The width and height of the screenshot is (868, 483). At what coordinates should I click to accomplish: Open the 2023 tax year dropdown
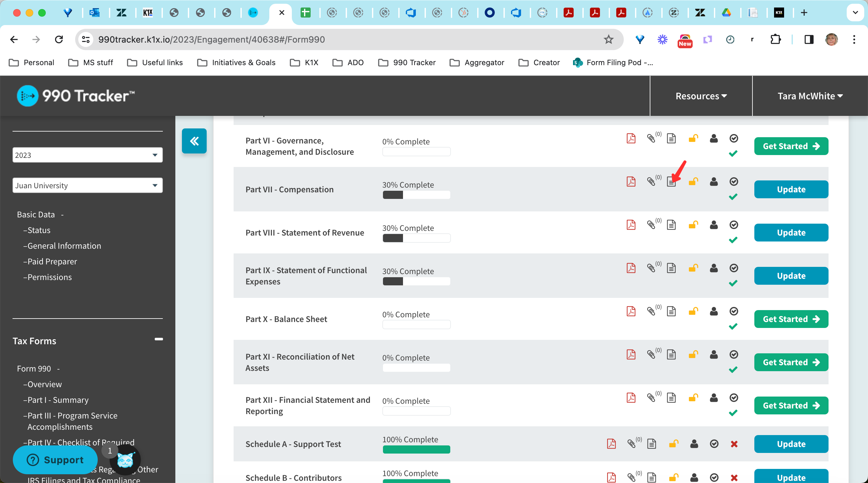(87, 155)
